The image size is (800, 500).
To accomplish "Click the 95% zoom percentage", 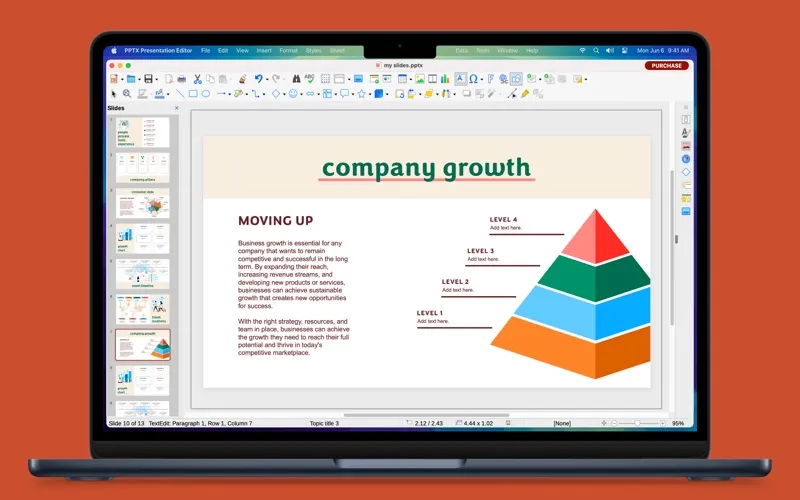I will click(x=678, y=423).
